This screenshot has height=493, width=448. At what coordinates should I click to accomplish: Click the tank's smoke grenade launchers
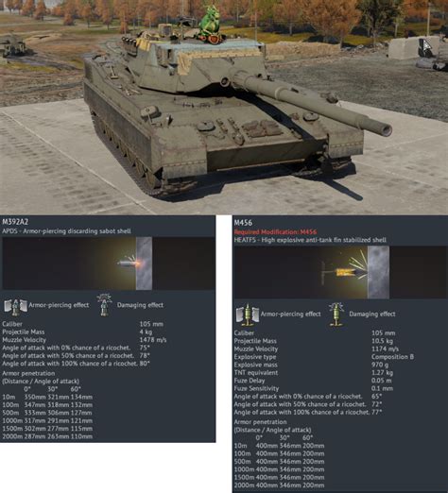[129, 42]
